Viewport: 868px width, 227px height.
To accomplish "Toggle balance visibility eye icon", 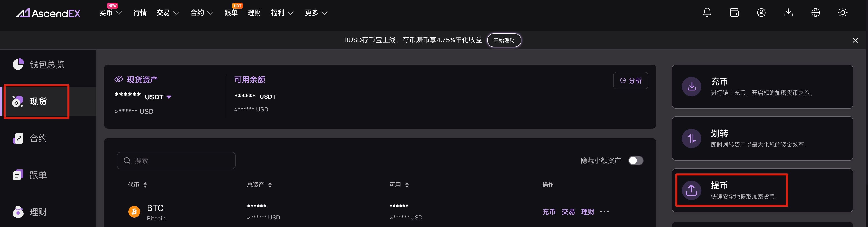I will 118,79.
